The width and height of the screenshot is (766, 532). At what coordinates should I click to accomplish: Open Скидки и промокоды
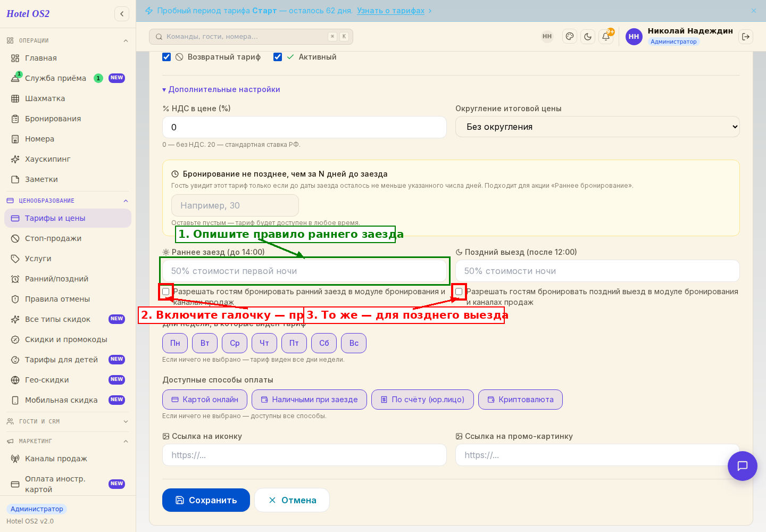tap(68, 339)
